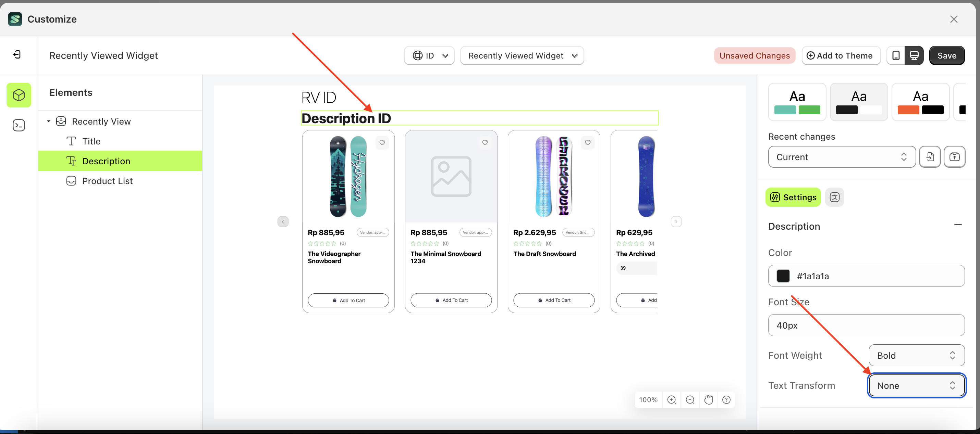Switch preview to desktop view
Image resolution: width=980 pixels, height=434 pixels.
tap(915, 55)
